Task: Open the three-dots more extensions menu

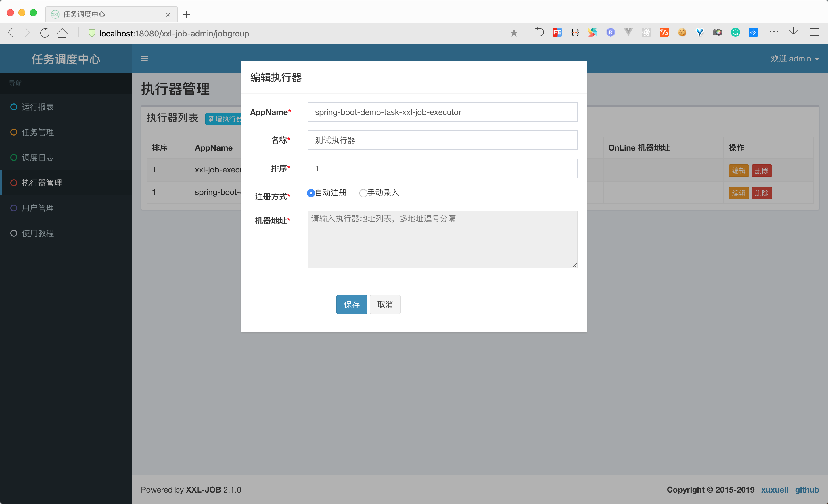Action: pos(774,32)
